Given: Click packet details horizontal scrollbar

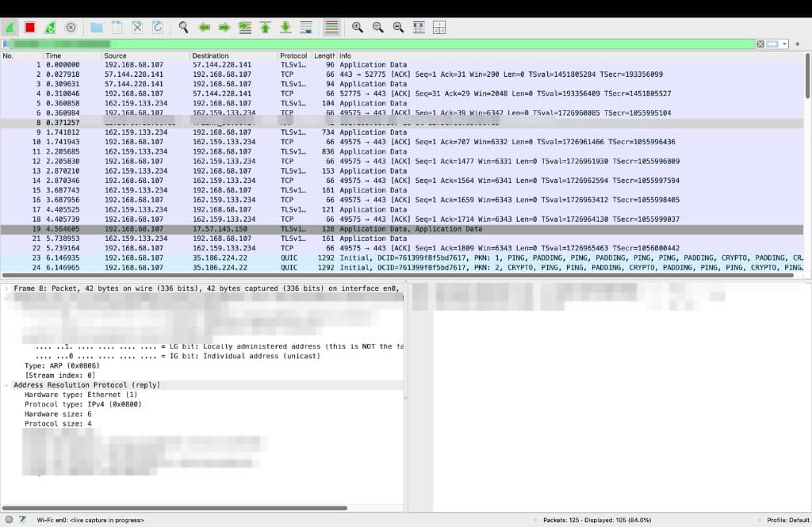Looking at the screenshot, I should click(x=174, y=508).
